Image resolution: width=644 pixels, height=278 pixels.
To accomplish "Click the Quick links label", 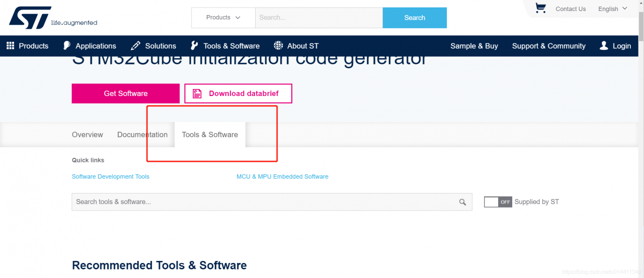I will (88, 160).
